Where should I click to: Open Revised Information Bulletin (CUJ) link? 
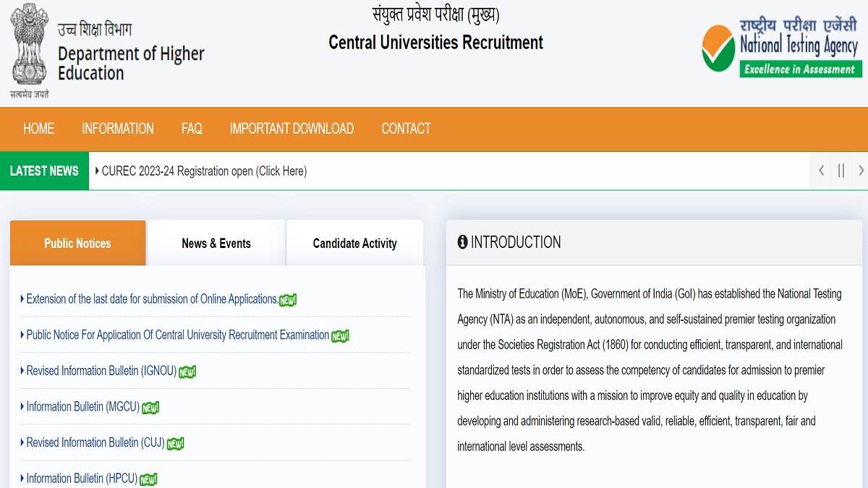[95, 442]
